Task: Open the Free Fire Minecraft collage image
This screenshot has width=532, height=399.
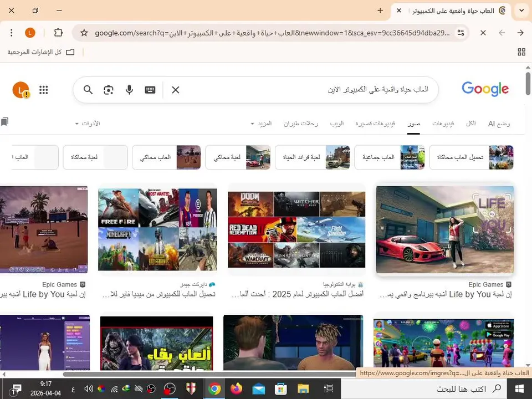Action: [x=157, y=229]
